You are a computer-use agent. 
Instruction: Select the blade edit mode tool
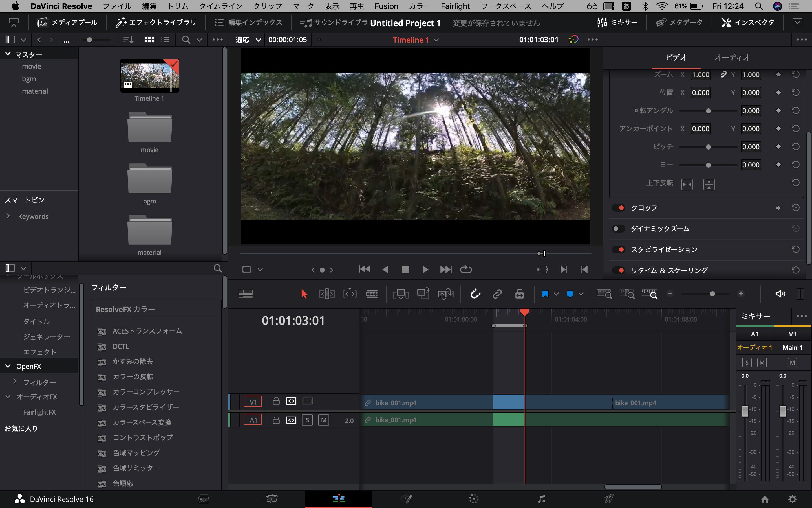(x=372, y=294)
